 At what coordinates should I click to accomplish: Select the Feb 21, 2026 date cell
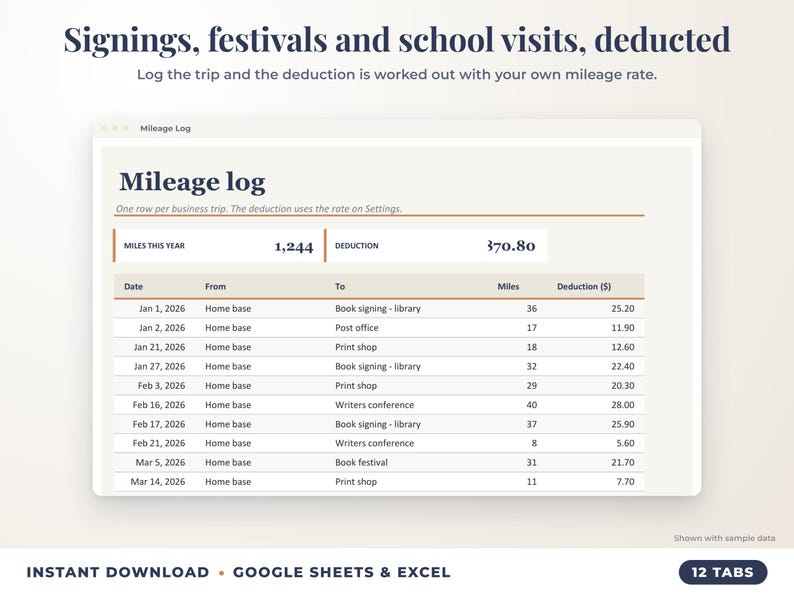[159, 443]
